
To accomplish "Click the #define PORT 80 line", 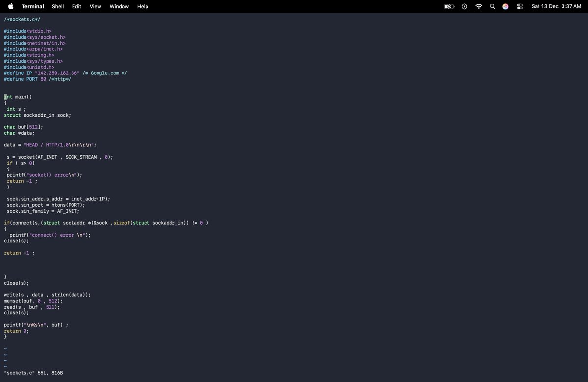I will [x=37, y=79].
